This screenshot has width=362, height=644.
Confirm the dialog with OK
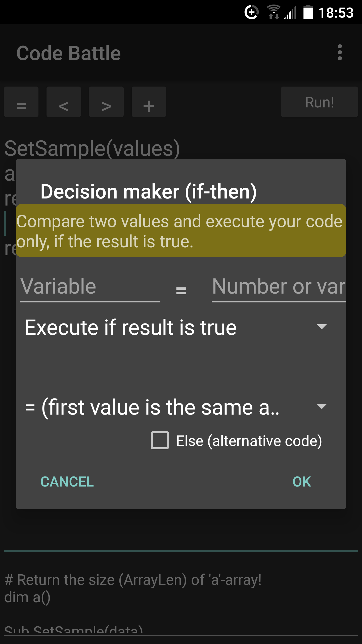(x=302, y=482)
